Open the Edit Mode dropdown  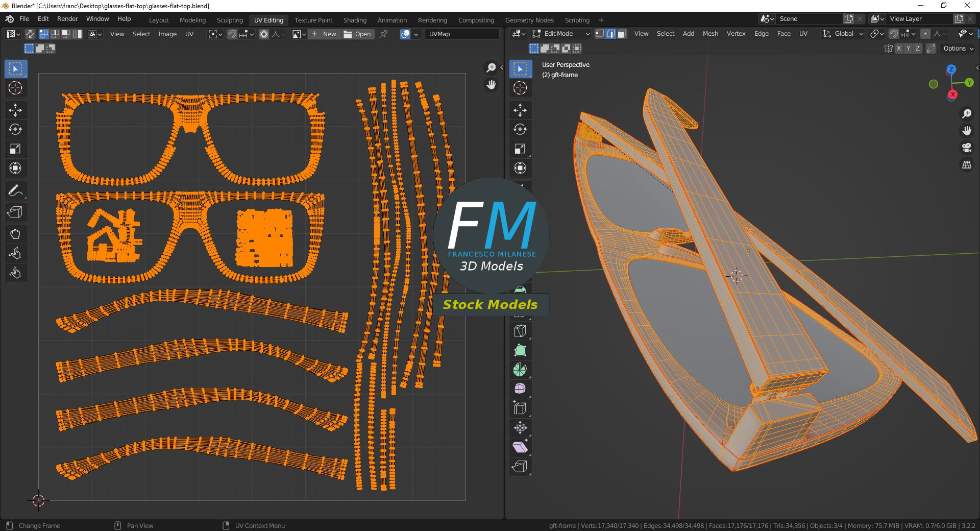click(x=561, y=34)
